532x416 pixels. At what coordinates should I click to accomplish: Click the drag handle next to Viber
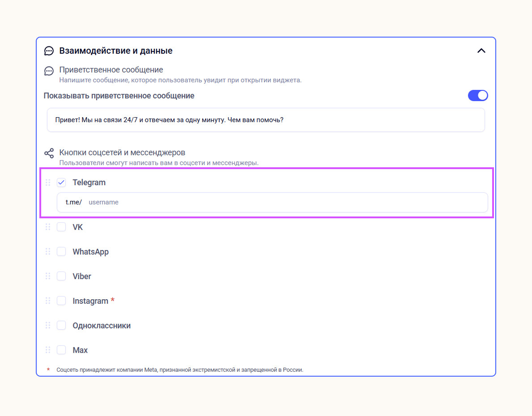coord(48,276)
